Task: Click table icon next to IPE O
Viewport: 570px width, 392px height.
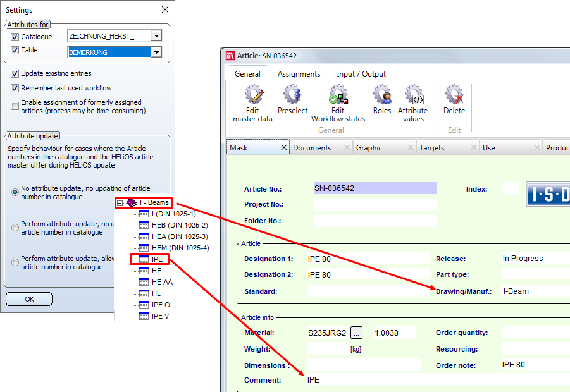Action: point(144,305)
